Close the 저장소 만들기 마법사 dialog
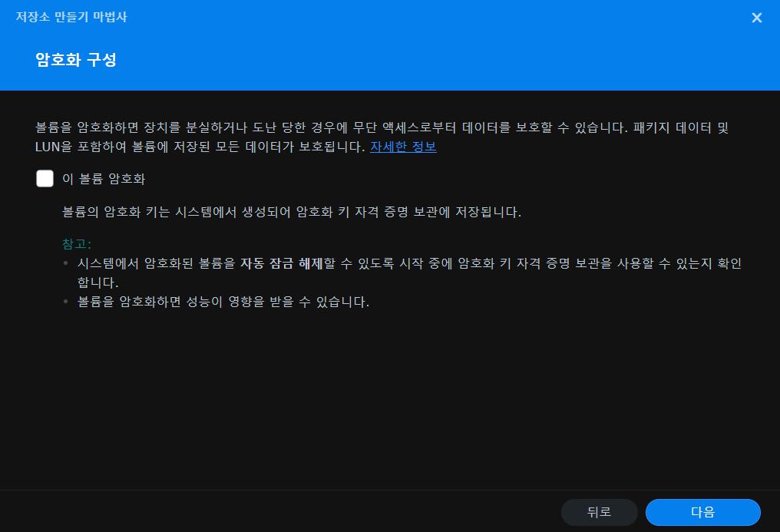Screen dimensions: 780x532 [x=757, y=18]
